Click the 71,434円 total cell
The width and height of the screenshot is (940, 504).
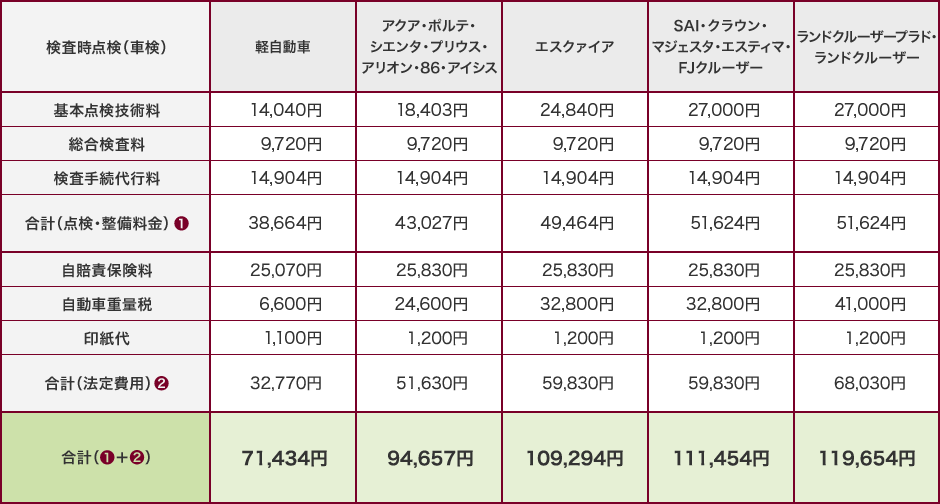(283, 458)
